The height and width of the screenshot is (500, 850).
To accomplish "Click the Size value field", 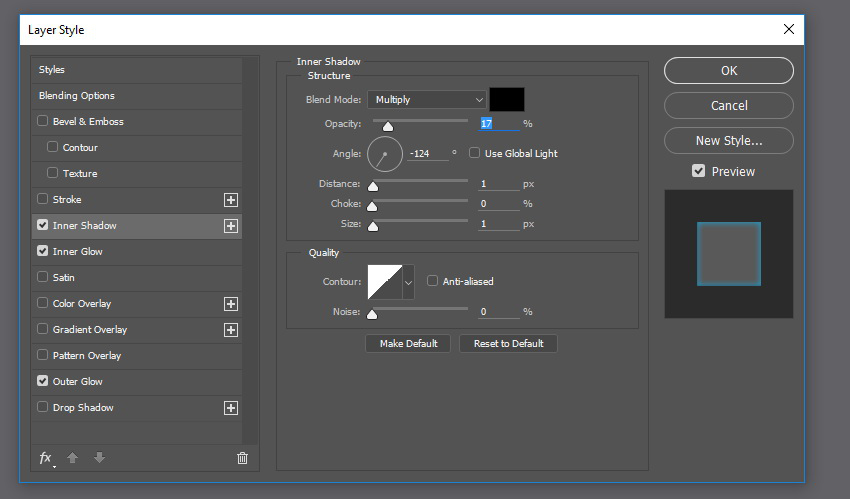I will 499,224.
